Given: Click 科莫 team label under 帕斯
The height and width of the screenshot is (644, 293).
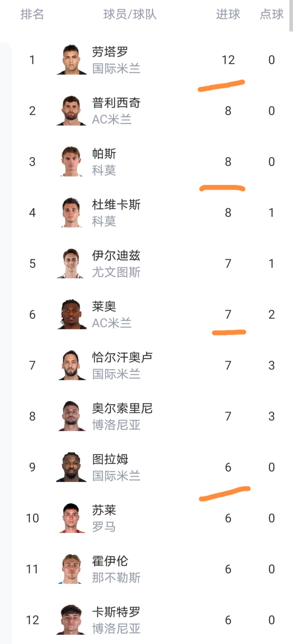Looking at the screenshot, I should 104,170.
